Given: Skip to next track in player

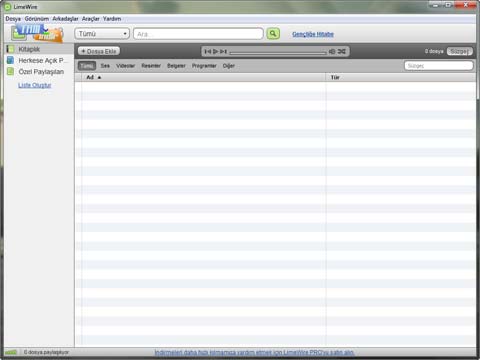Looking at the screenshot, I should click(223, 51).
